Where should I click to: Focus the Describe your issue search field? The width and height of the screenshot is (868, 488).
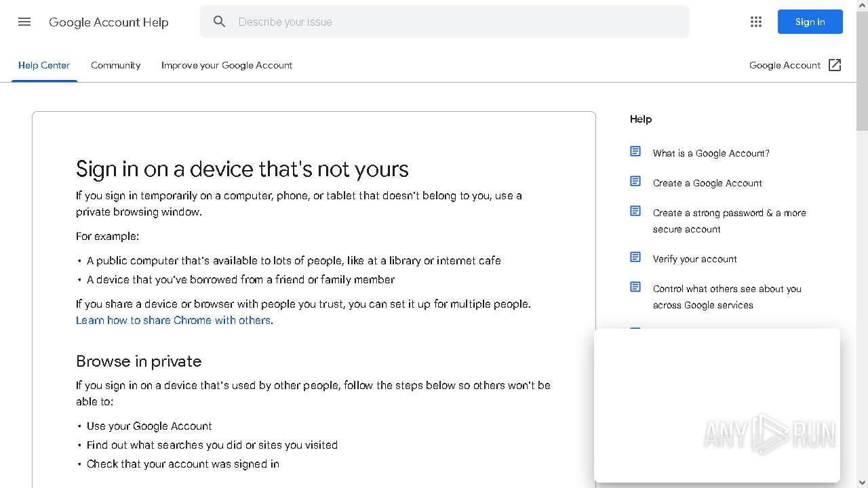(445, 22)
